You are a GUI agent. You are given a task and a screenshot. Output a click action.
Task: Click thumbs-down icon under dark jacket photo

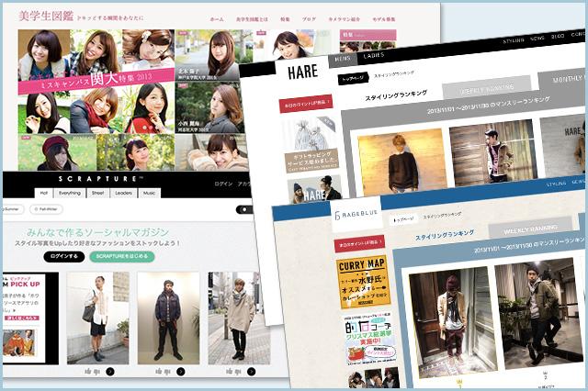167,372
